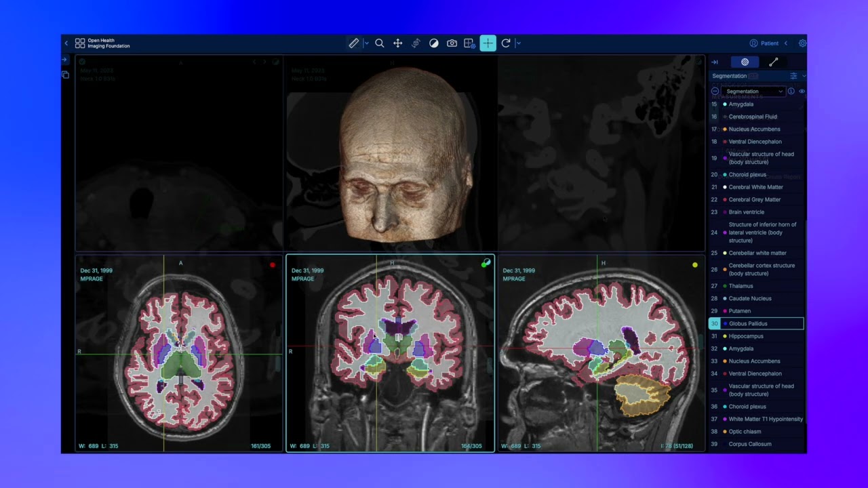Select the Pan move tool
This screenshot has height=488, width=868.
(x=398, y=43)
